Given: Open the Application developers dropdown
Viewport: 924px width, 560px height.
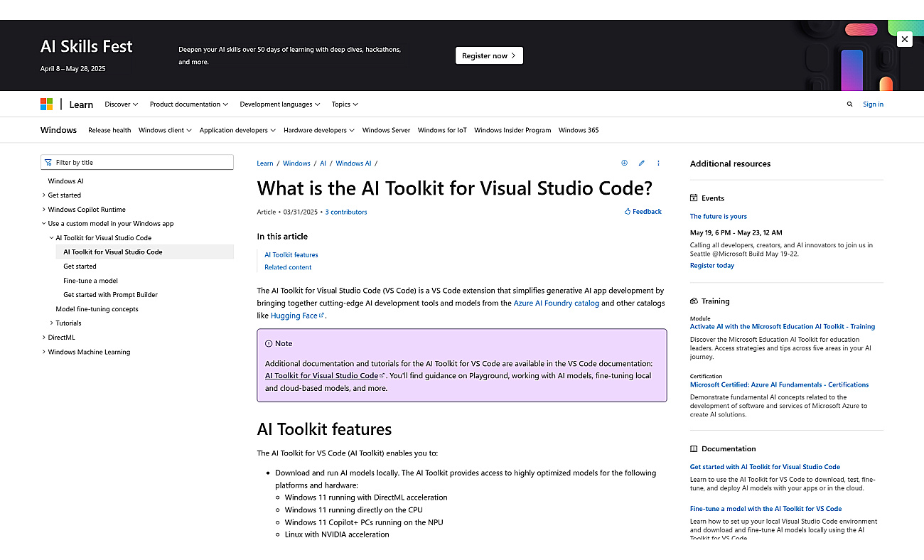Looking at the screenshot, I should (x=238, y=130).
